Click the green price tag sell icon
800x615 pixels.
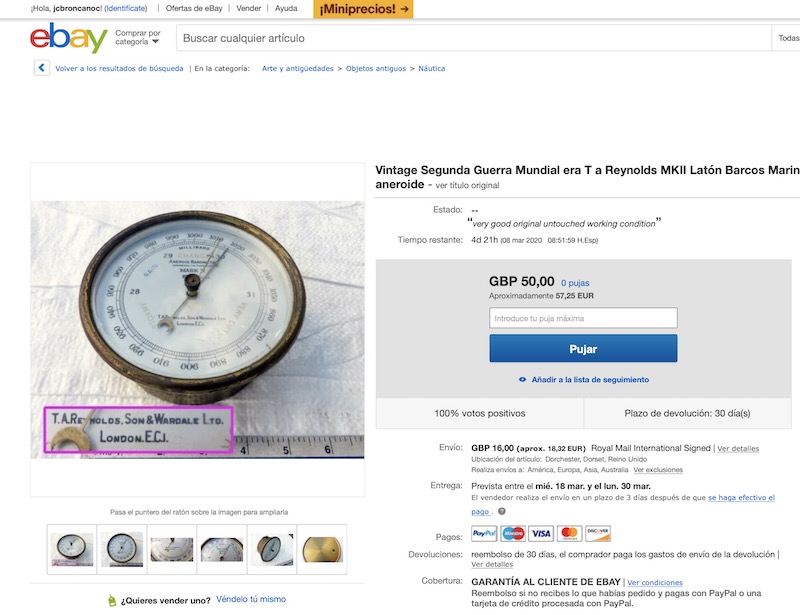(112, 600)
